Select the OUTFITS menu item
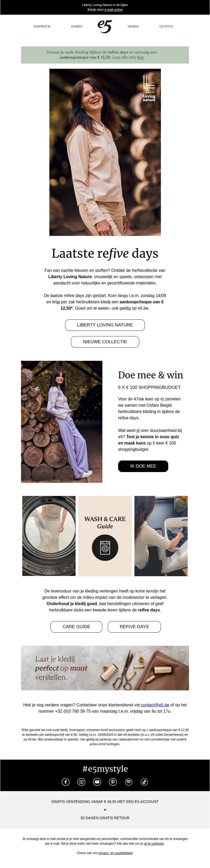 (x=166, y=26)
